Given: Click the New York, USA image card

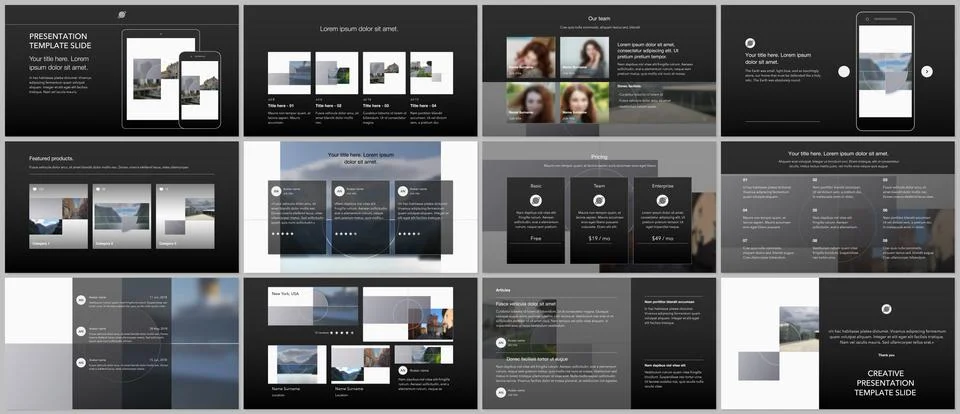Looking at the screenshot, I should pyautogui.click(x=313, y=306).
